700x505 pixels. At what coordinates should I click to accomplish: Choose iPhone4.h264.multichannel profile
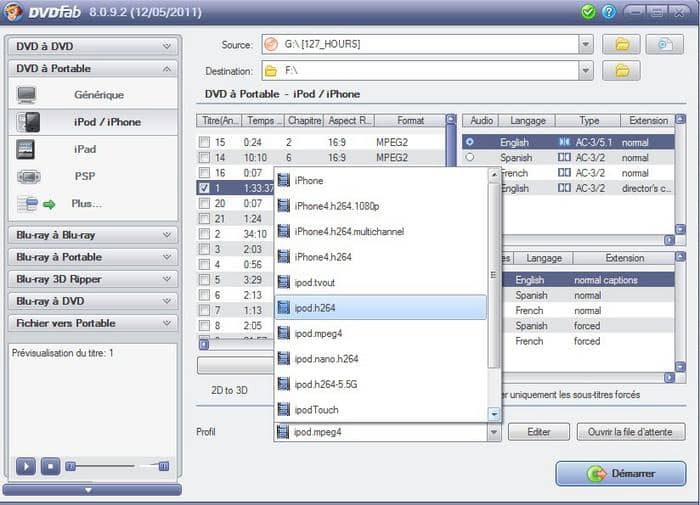click(x=381, y=231)
